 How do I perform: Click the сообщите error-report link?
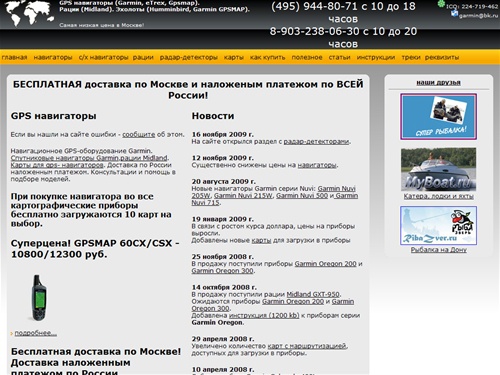(139, 135)
